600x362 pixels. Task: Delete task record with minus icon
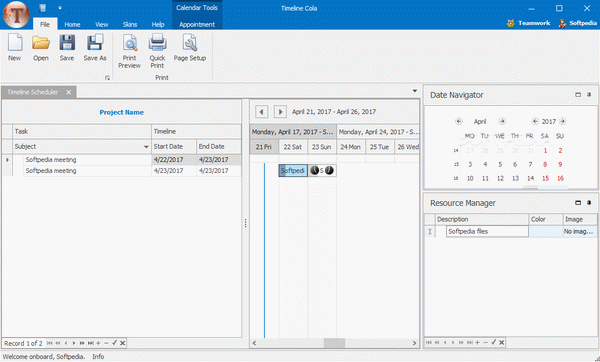[106, 343]
